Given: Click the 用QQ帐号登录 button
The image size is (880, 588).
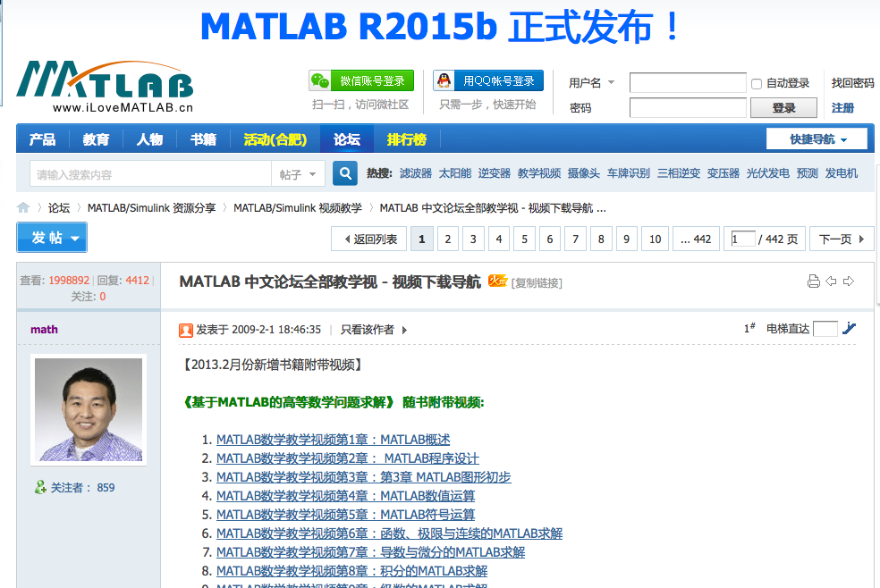Looking at the screenshot, I should coord(488,80).
